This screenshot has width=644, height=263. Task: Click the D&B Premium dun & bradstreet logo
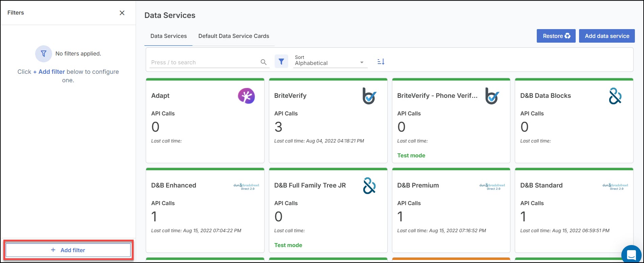click(492, 187)
